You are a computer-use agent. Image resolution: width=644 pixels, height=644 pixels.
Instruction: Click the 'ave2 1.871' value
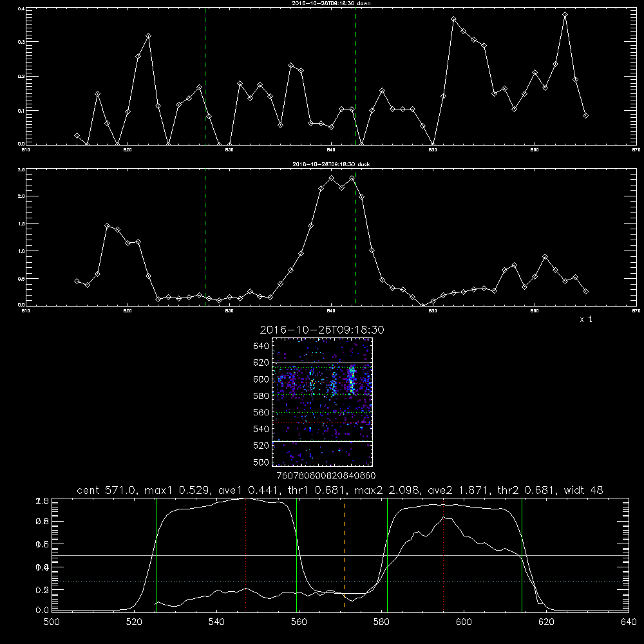click(x=458, y=490)
